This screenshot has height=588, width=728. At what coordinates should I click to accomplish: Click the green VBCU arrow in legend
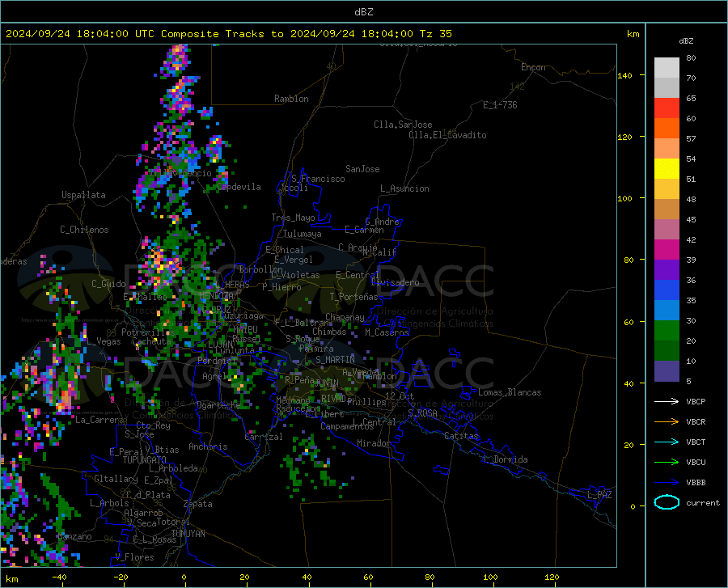(667, 462)
